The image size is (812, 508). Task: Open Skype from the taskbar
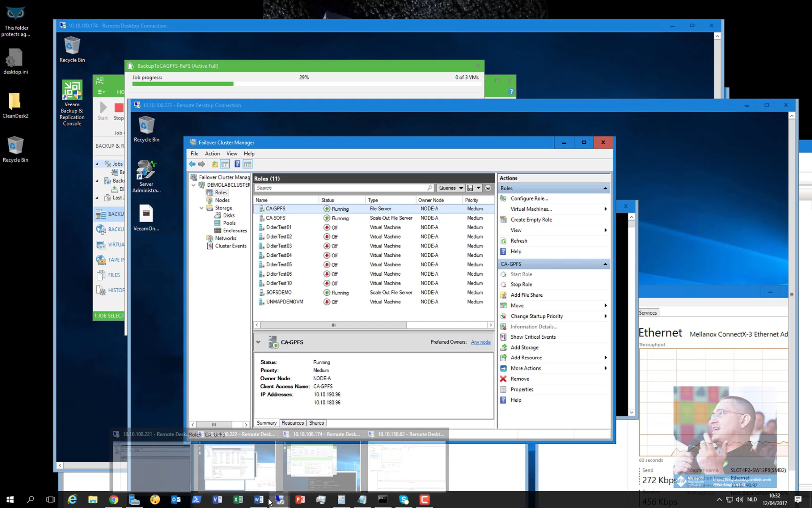click(404, 500)
